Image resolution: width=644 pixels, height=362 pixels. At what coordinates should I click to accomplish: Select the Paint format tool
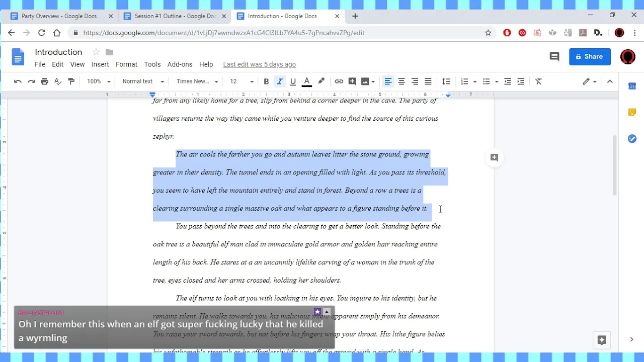[x=71, y=81]
